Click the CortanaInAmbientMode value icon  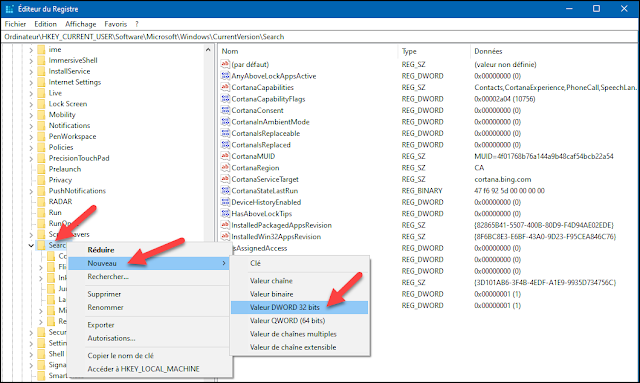pyautogui.click(x=225, y=121)
